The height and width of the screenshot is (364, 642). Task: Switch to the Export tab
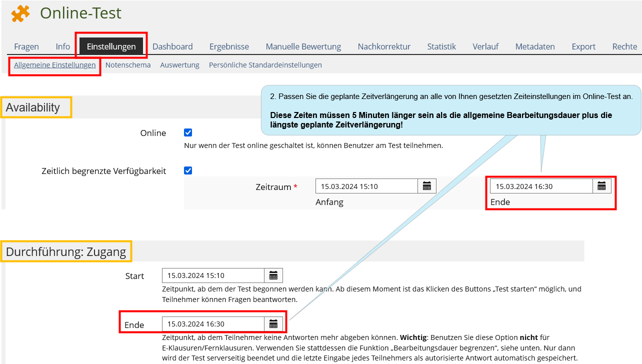[x=583, y=46]
